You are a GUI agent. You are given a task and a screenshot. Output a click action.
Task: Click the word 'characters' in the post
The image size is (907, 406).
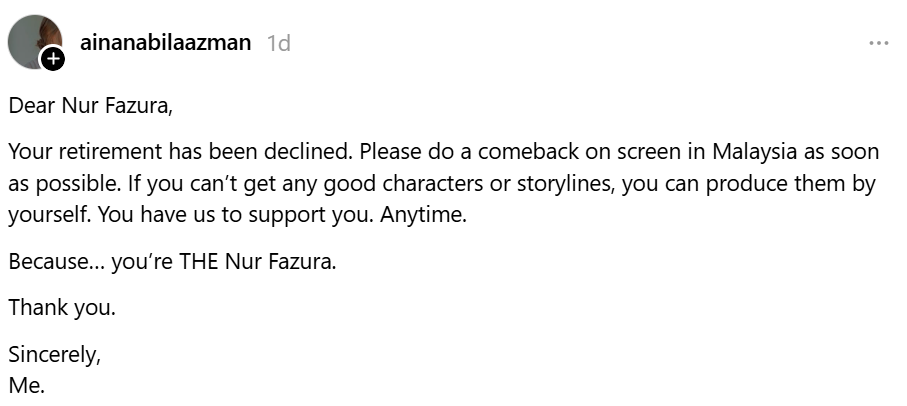pyautogui.click(x=432, y=183)
